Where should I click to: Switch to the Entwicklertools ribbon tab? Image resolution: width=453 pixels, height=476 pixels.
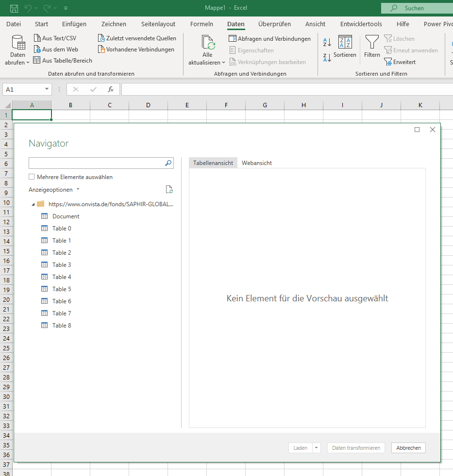361,24
